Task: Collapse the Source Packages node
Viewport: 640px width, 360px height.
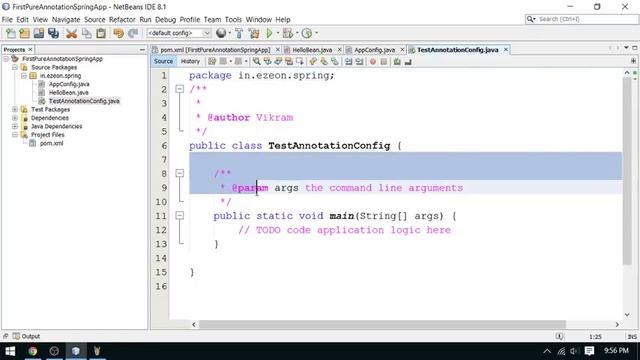Action: [15, 67]
